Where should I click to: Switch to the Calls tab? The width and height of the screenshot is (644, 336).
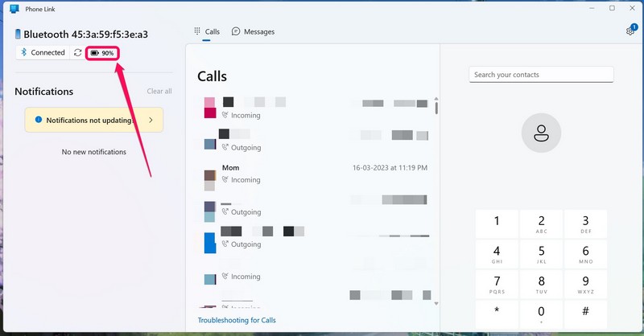pyautogui.click(x=207, y=31)
